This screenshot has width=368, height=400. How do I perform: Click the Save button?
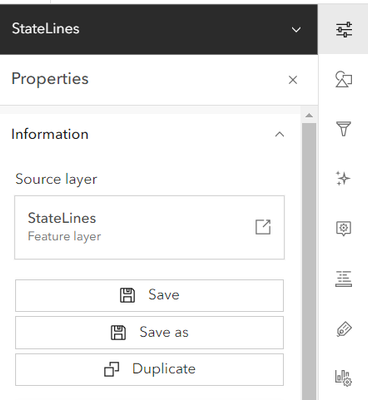point(149,295)
